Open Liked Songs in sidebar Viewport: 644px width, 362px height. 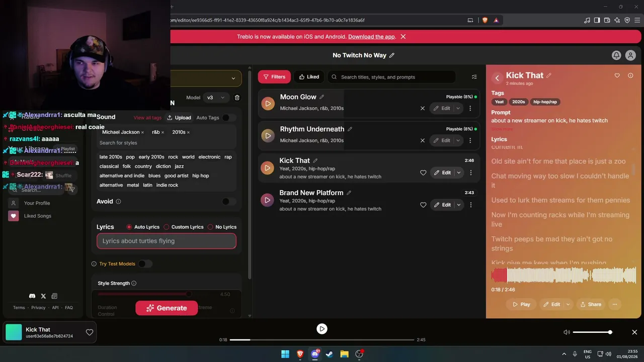point(37,216)
